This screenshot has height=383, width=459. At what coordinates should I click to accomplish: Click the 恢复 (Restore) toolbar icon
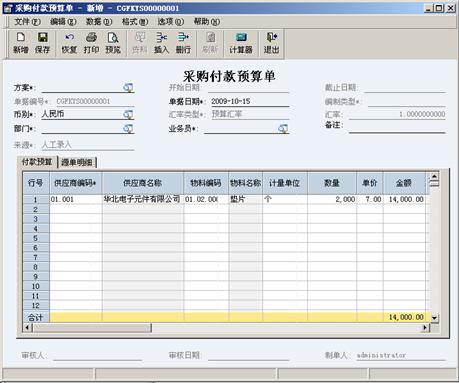[69, 43]
